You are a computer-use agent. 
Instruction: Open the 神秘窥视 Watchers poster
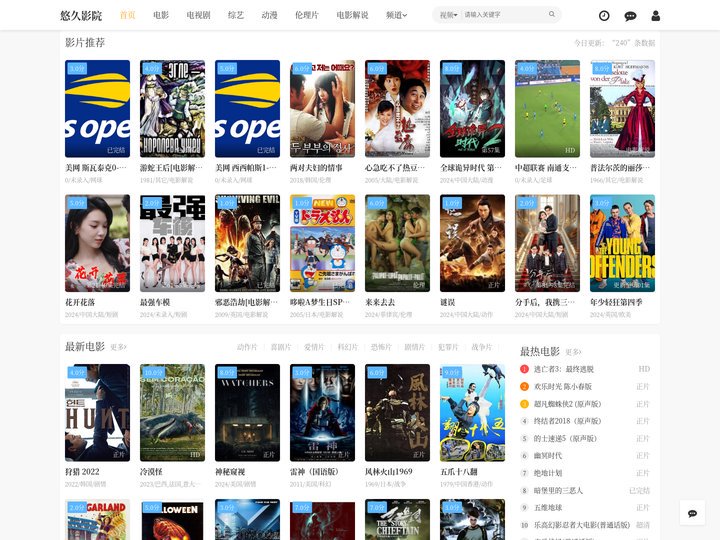247,413
